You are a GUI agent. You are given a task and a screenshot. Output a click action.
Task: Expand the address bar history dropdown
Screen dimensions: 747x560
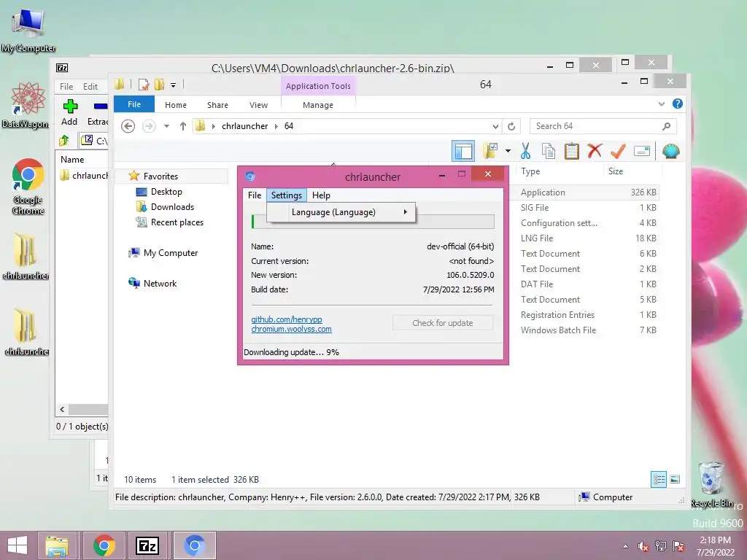(x=495, y=126)
